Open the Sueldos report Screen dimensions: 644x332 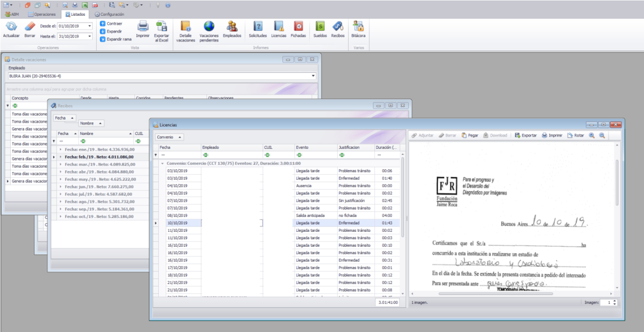[x=320, y=27]
